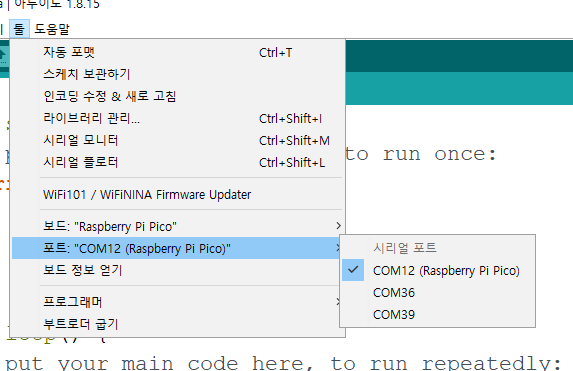Click the upload arrow toolbar icon

pos(3,56)
